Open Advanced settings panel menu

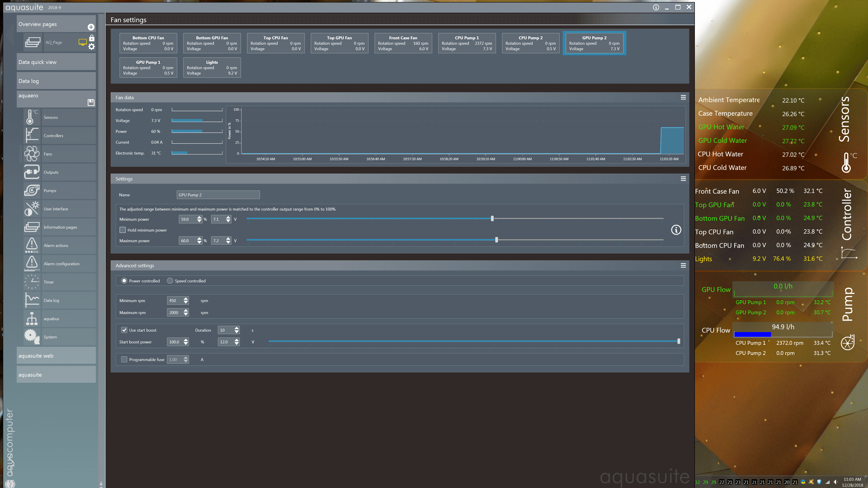pyautogui.click(x=683, y=265)
